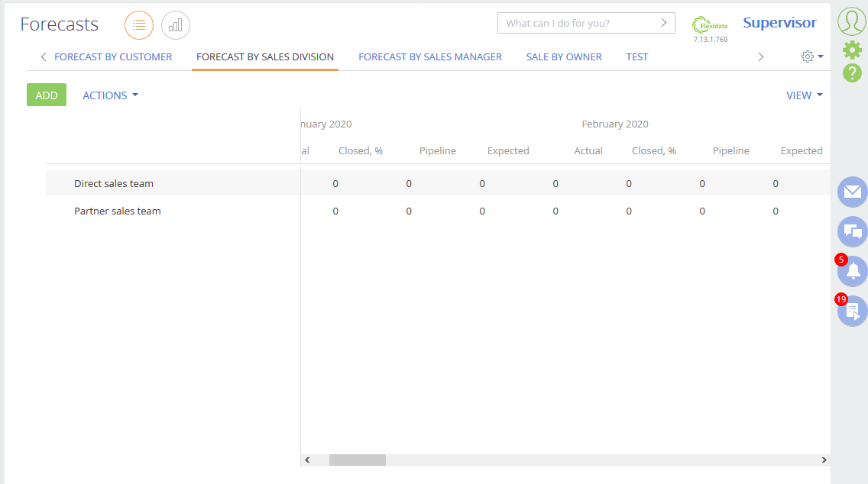Click January's Closed, % column header

(x=361, y=150)
